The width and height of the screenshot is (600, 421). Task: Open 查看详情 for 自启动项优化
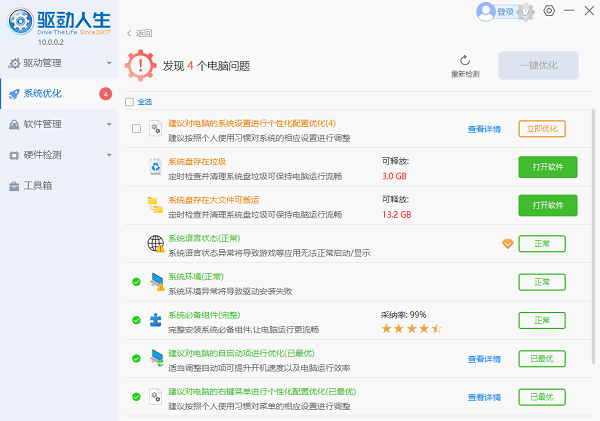coord(484,359)
